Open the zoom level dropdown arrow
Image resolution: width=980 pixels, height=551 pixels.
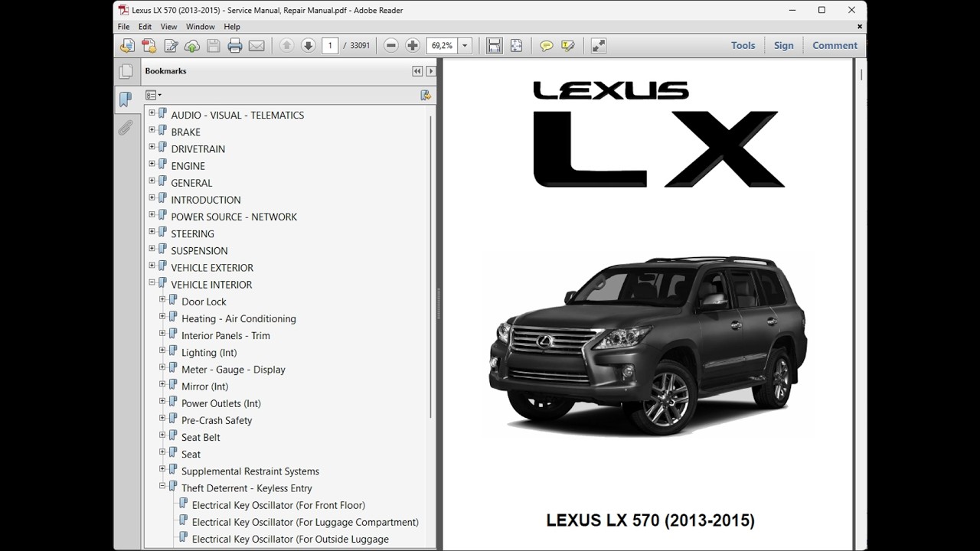pos(465,46)
